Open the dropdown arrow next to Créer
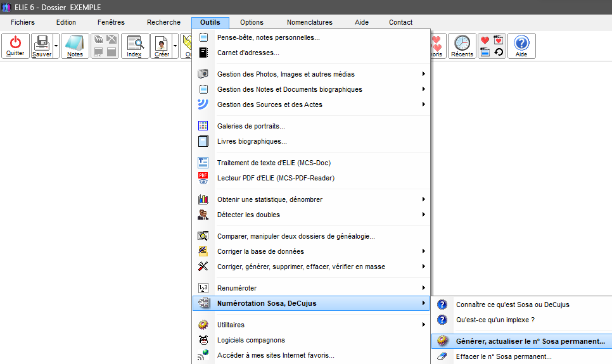 pos(175,46)
